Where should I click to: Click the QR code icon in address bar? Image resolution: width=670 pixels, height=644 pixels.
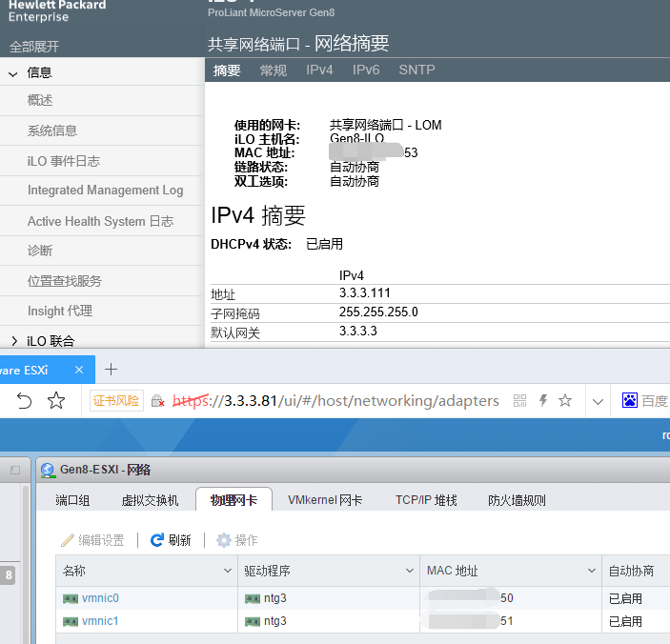519,400
